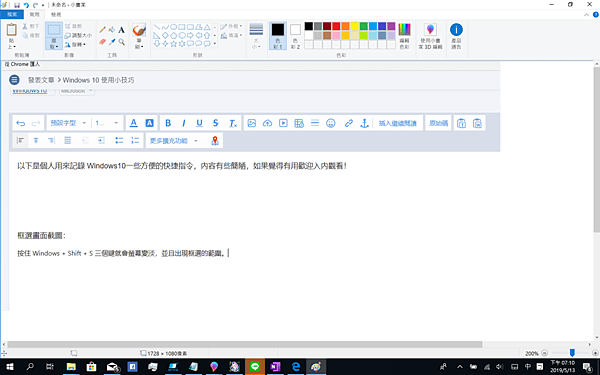Pick the red color swatch
Viewport: 600px width, 375px height.
[x=336, y=26]
